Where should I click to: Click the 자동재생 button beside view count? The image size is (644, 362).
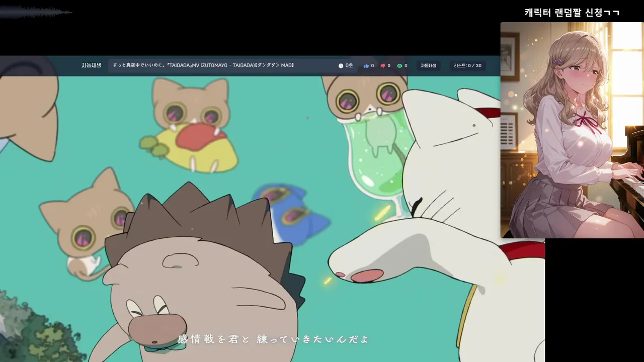(x=428, y=66)
